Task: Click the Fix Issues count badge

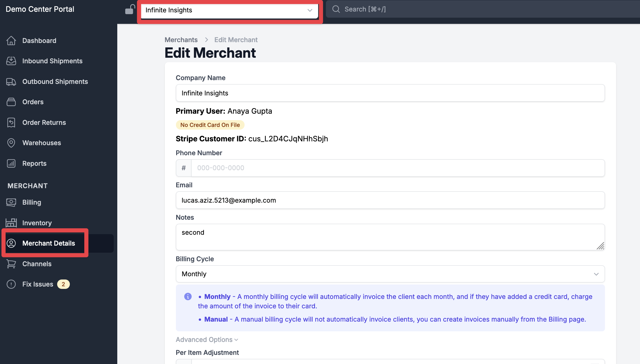Action: (x=63, y=284)
